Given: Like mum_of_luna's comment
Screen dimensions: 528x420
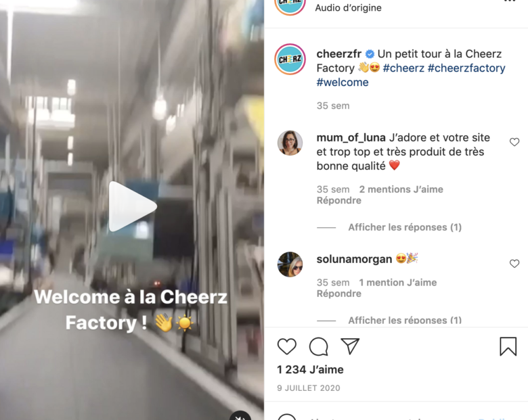Looking at the screenshot, I should coord(514,142).
